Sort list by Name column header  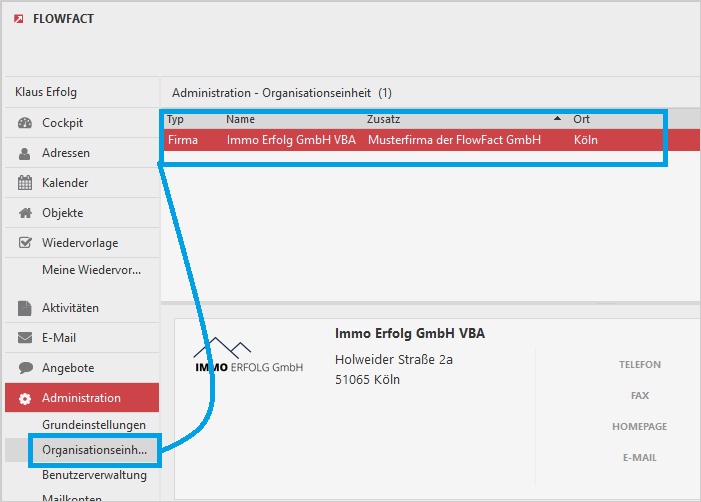click(241, 119)
